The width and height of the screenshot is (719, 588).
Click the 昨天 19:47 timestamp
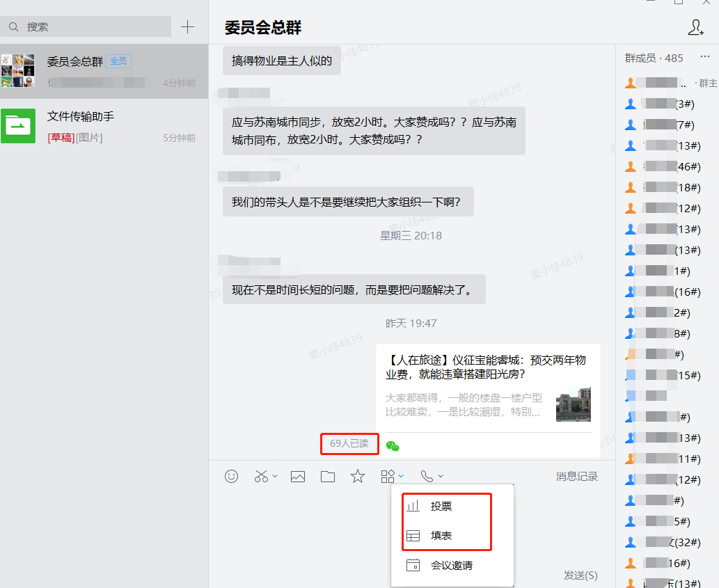tap(411, 323)
